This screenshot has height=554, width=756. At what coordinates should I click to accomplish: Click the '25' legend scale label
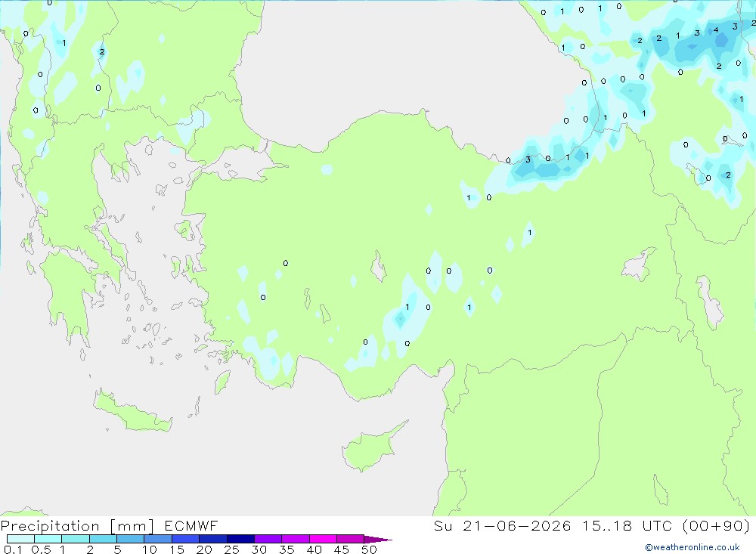point(231,549)
